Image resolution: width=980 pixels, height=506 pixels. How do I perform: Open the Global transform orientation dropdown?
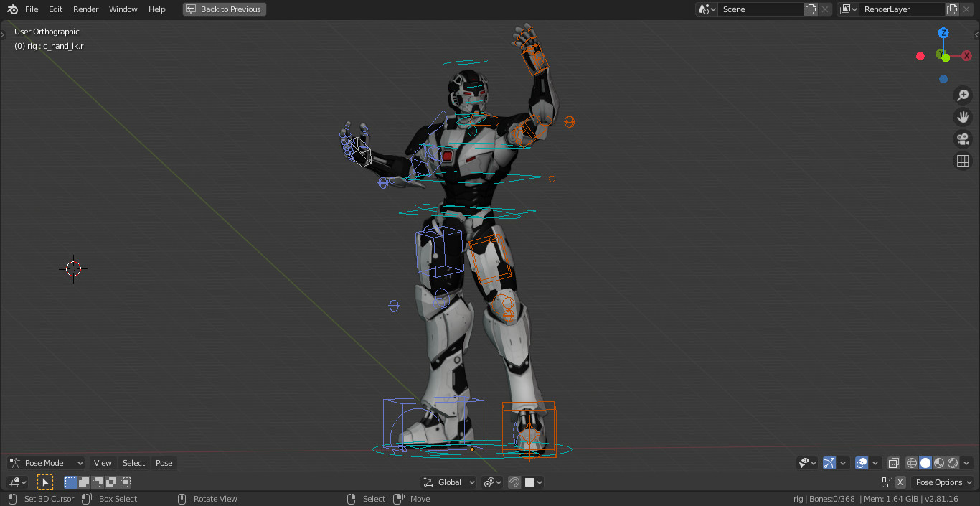click(x=448, y=482)
